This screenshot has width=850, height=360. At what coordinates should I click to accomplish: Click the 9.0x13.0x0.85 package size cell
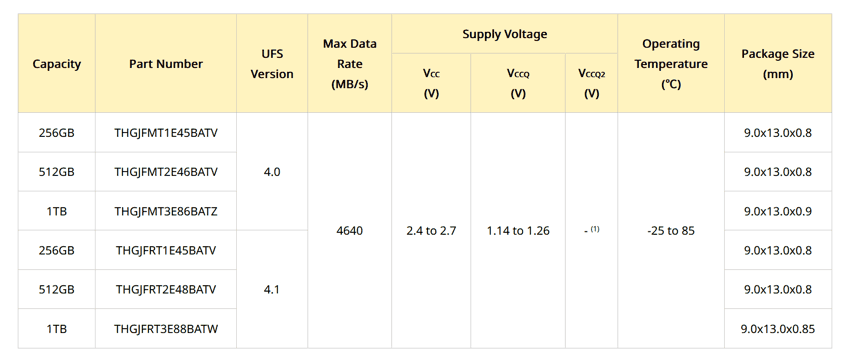pos(778,329)
